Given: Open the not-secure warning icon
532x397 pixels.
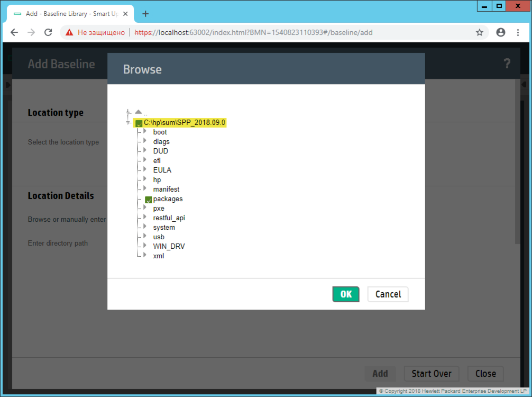Looking at the screenshot, I should [69, 33].
